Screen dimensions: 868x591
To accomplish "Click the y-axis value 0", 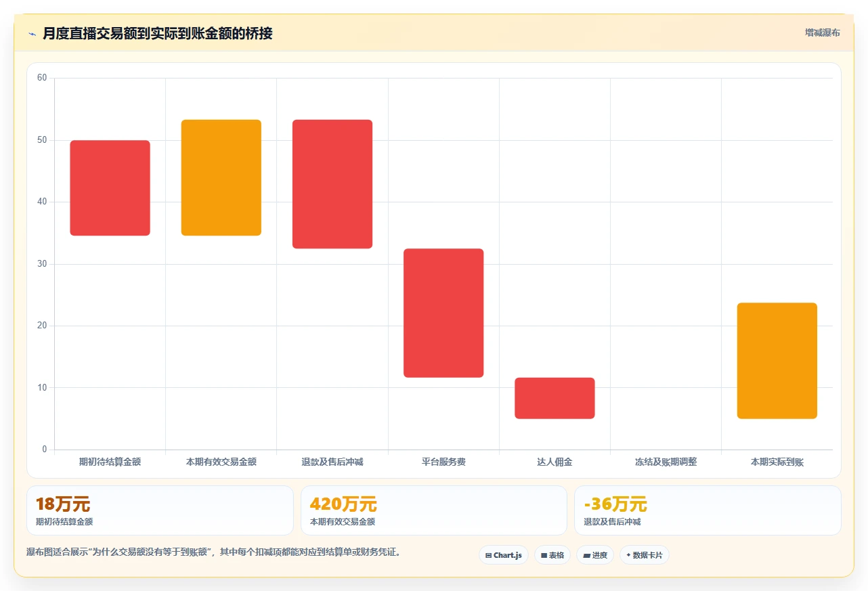I will click(x=44, y=450).
